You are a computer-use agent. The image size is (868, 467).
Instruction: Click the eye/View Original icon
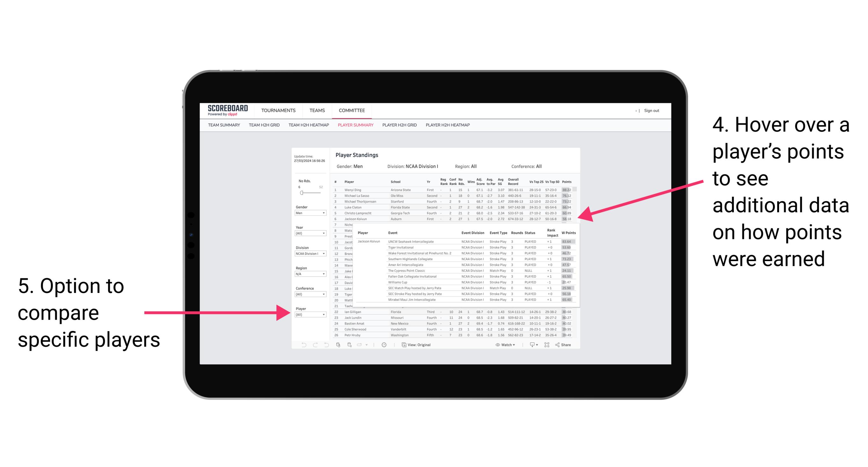click(402, 345)
